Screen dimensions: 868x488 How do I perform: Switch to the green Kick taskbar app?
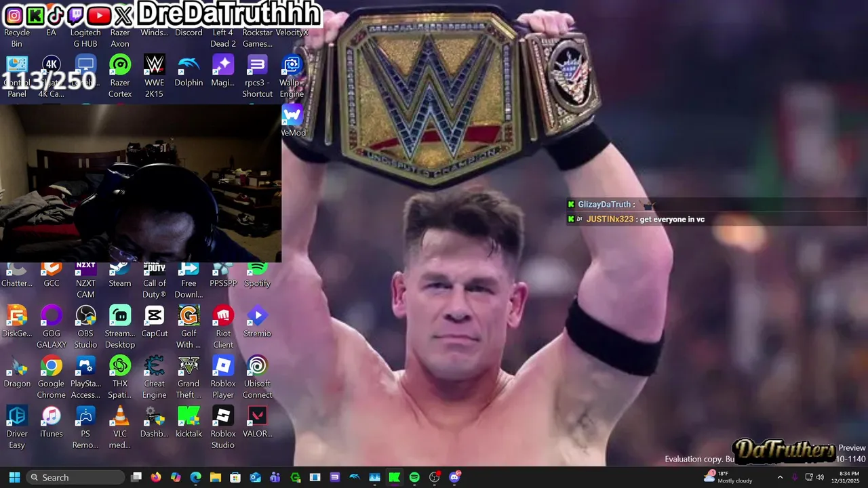pyautogui.click(x=395, y=477)
